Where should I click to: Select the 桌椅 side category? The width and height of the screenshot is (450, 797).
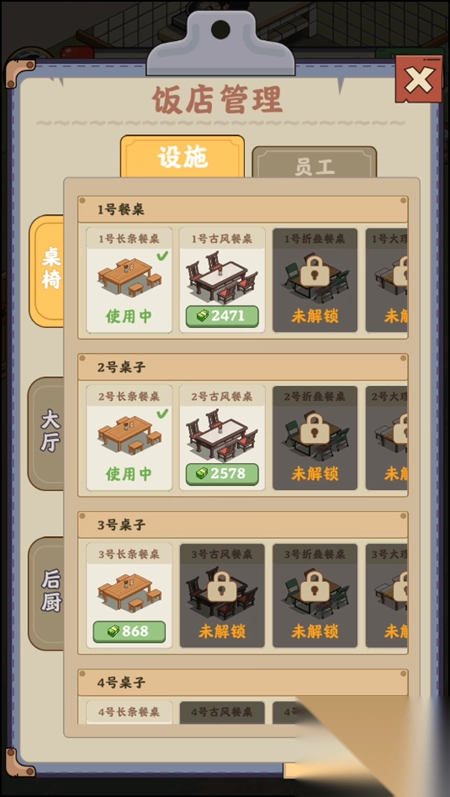tap(47, 271)
